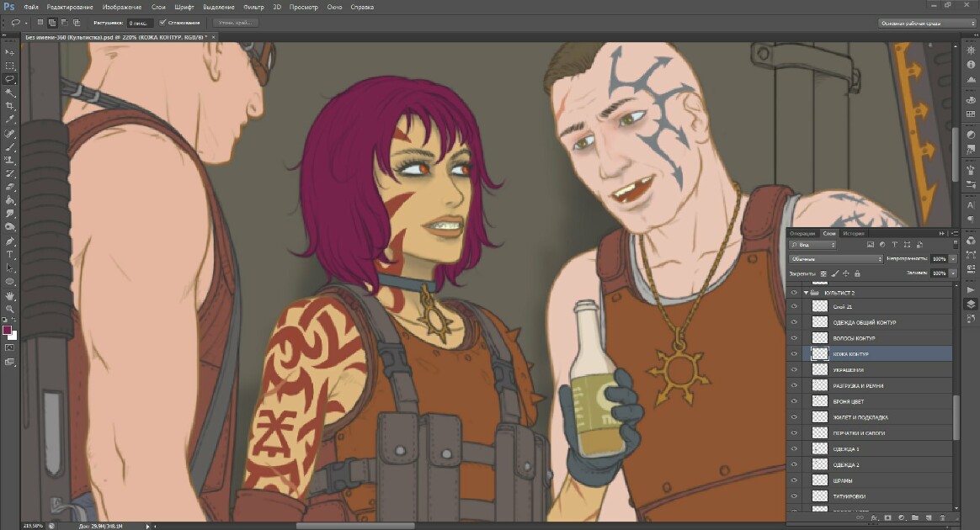
Task: Open the Заливка fill dropdown arrow
Action: (952, 273)
